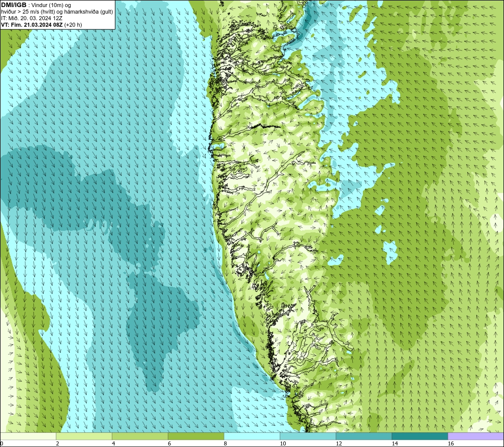Viewport: 504px width, 447px height.
Task: Click the above-16 m/s purple legend swatch
Action: coord(476,436)
